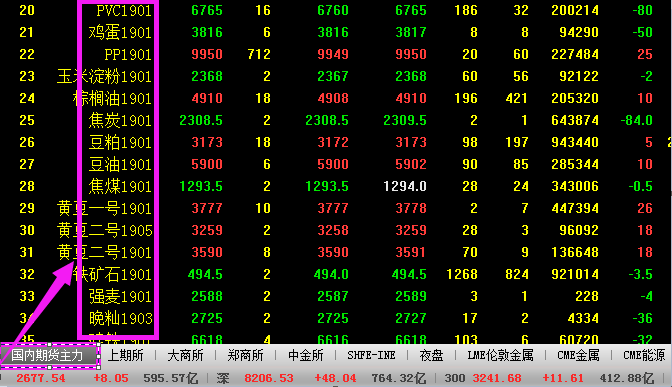Switch to the SHFE-INE tab

click(x=371, y=355)
